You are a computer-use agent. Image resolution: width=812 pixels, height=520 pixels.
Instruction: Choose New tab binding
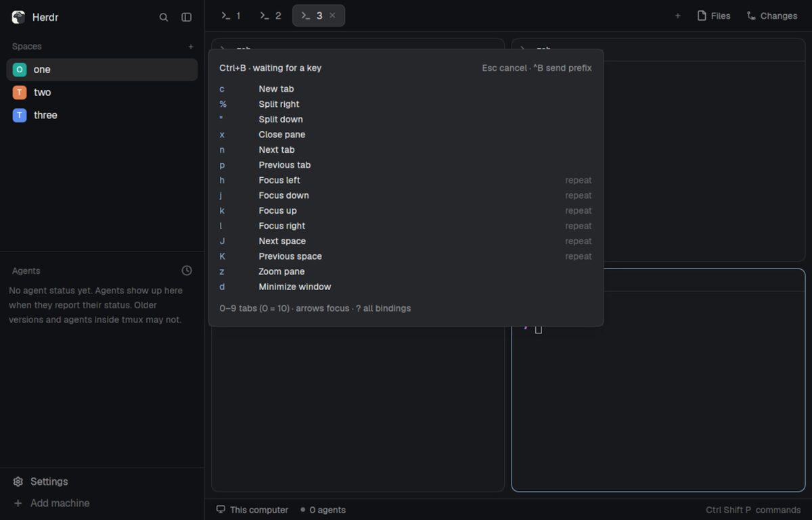(x=405, y=89)
